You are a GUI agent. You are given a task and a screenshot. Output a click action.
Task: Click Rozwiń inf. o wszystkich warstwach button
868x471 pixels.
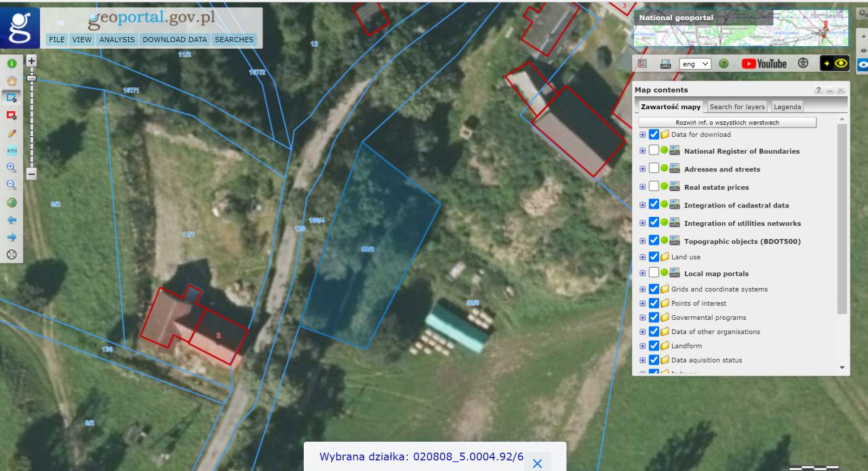click(727, 123)
